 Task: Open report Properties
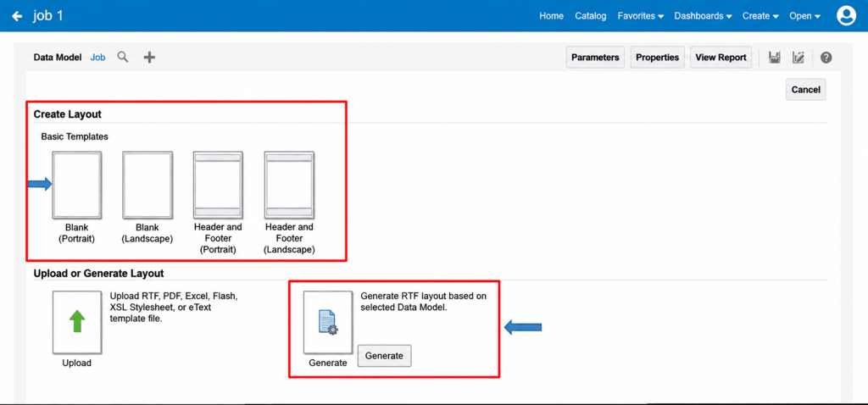click(x=657, y=58)
